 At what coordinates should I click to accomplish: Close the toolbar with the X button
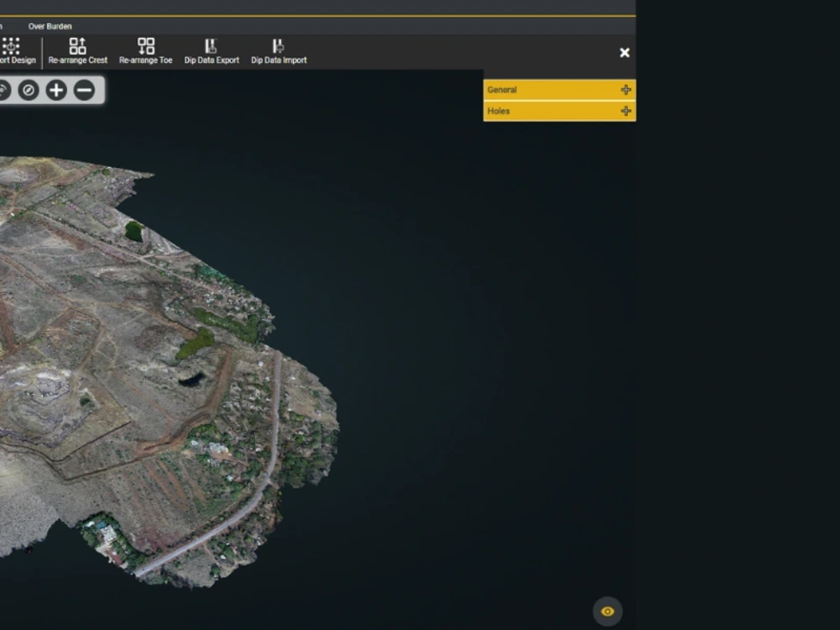624,52
